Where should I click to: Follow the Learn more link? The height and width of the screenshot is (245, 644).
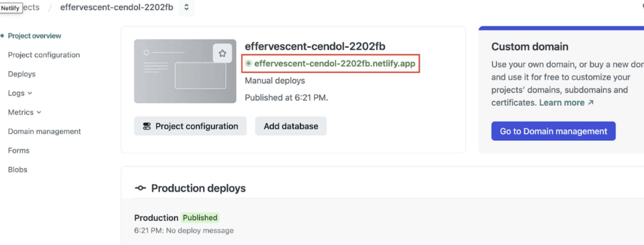click(x=566, y=103)
